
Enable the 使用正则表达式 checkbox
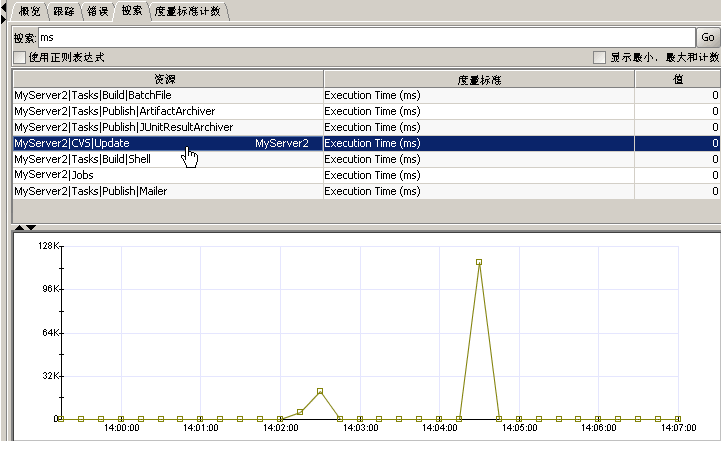pos(19,57)
